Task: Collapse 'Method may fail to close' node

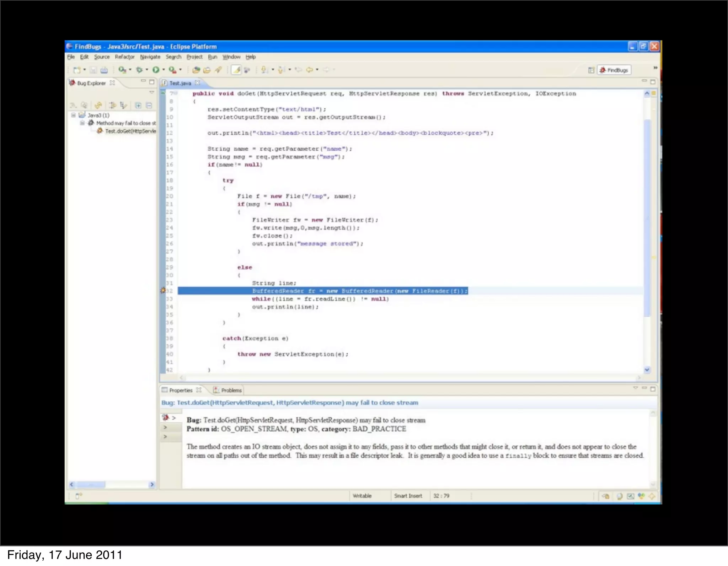Action: point(82,123)
